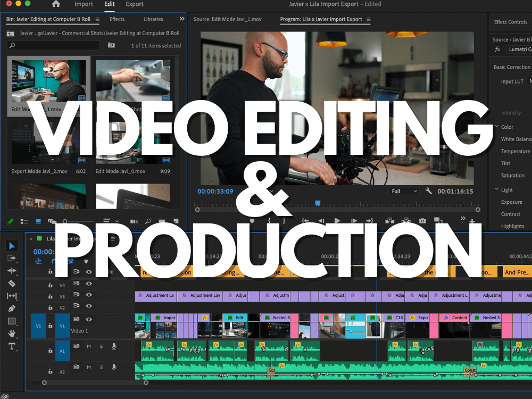Mute audio track A2
The height and width of the screenshot is (399, 532).
click(x=89, y=367)
